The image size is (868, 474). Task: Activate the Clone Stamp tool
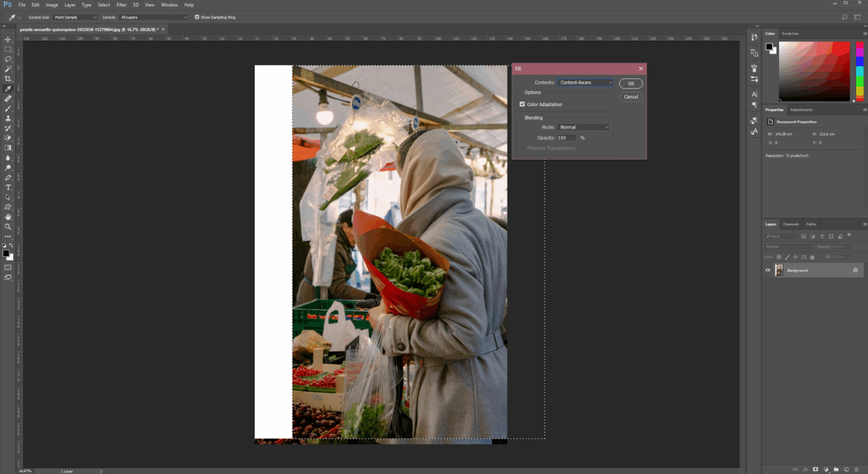[x=8, y=118]
